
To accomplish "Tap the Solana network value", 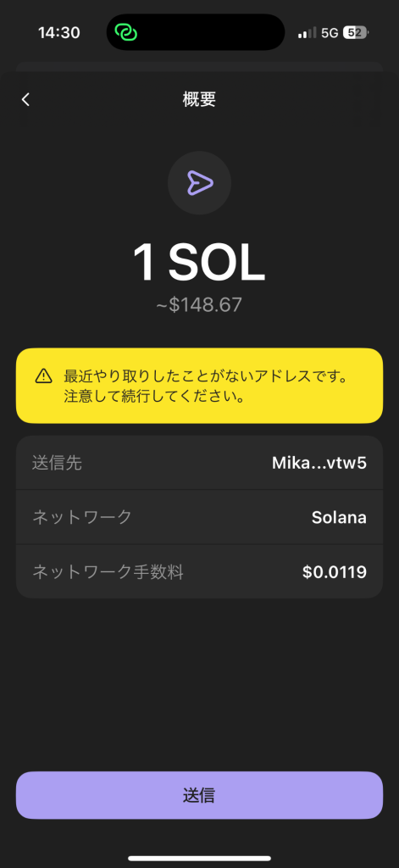I will [x=339, y=518].
